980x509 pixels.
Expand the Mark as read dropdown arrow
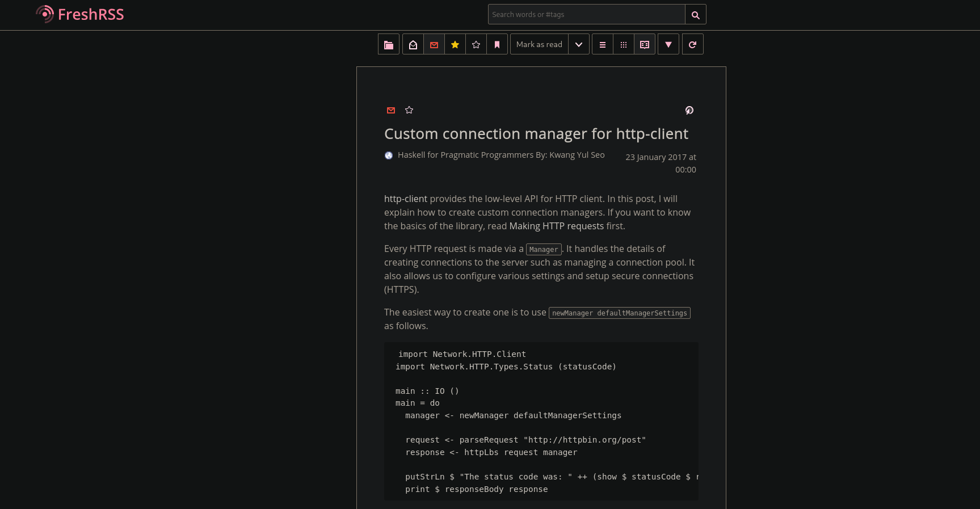[579, 44]
